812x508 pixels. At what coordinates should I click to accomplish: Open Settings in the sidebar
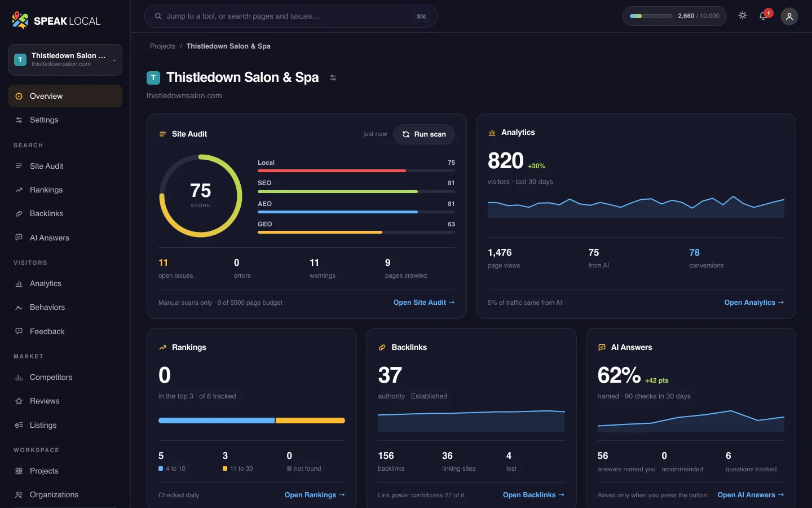click(x=65, y=120)
